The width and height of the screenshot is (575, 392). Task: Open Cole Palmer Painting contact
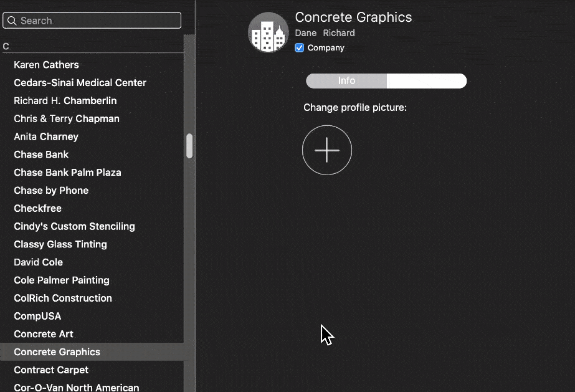coord(92,280)
